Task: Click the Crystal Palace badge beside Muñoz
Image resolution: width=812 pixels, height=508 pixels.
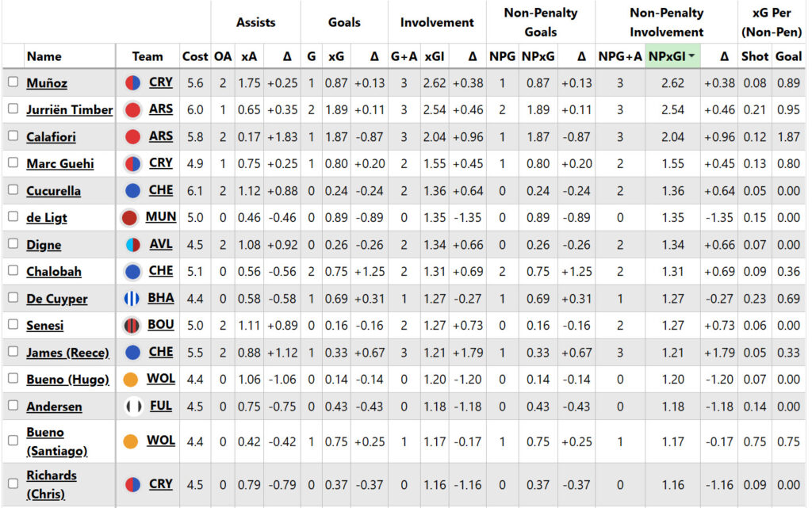Action: 133,82
